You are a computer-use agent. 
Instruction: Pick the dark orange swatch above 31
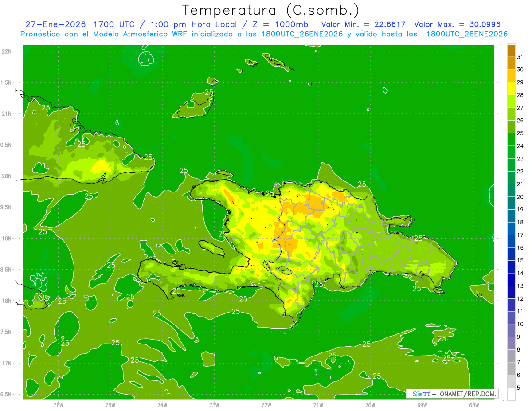tap(511, 51)
